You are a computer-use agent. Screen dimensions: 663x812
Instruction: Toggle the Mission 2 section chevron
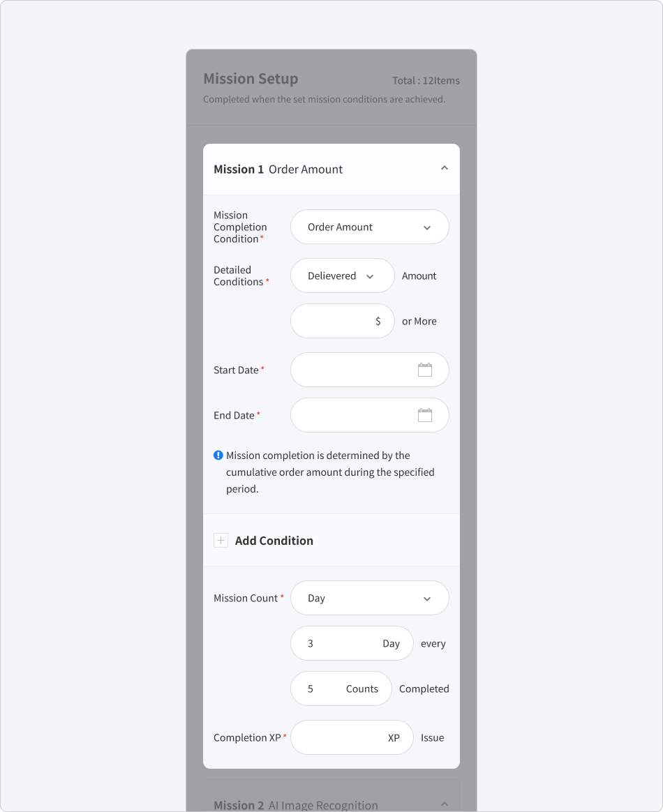pos(445,804)
